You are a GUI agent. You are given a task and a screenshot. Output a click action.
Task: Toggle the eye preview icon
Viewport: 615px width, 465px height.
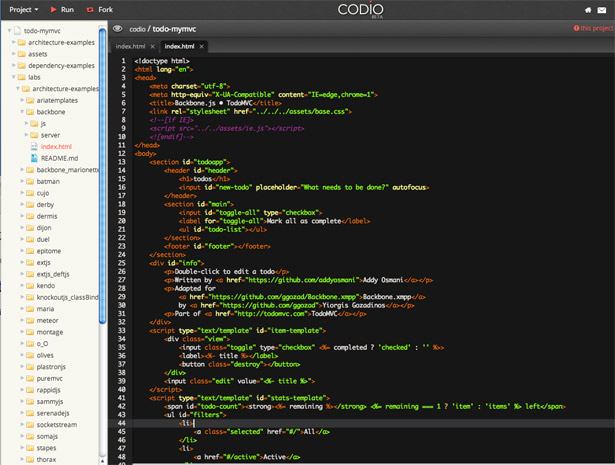pyautogui.click(x=117, y=29)
